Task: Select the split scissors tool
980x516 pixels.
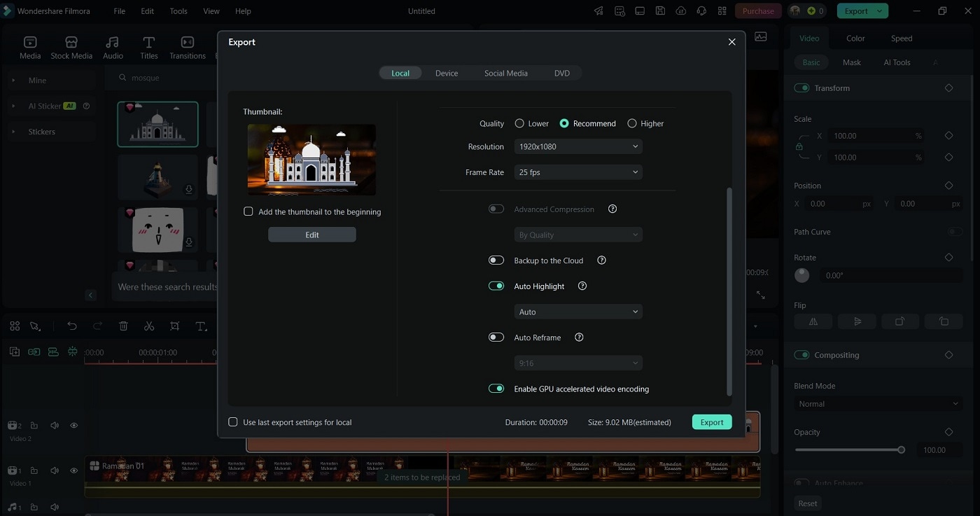Action: (148, 326)
